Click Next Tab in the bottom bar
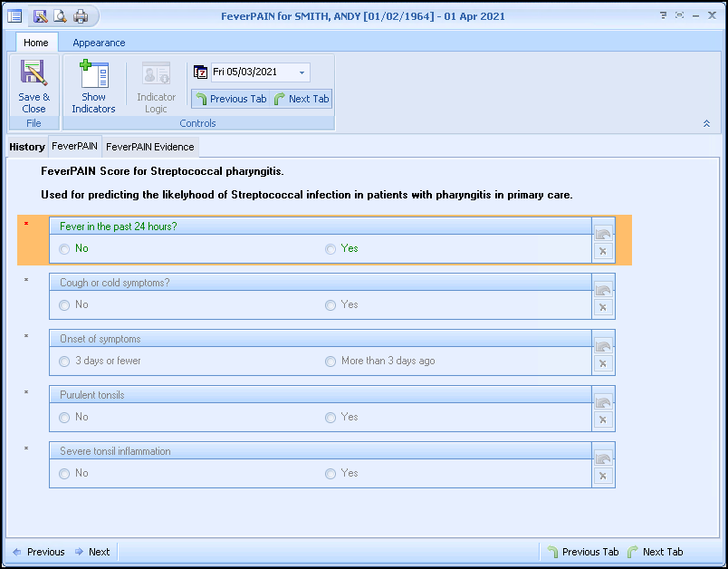728x569 pixels. click(x=656, y=552)
